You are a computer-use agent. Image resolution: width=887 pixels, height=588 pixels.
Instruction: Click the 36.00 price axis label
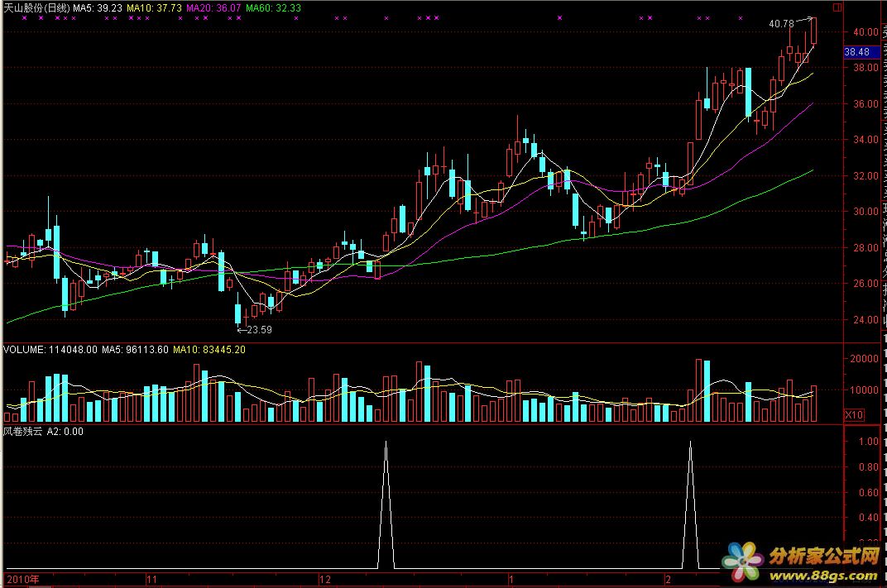click(865, 104)
